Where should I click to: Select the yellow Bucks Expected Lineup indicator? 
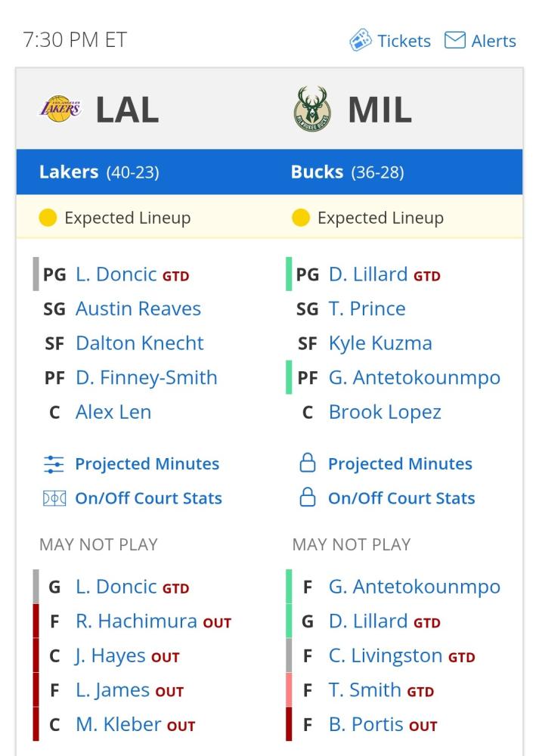(301, 218)
